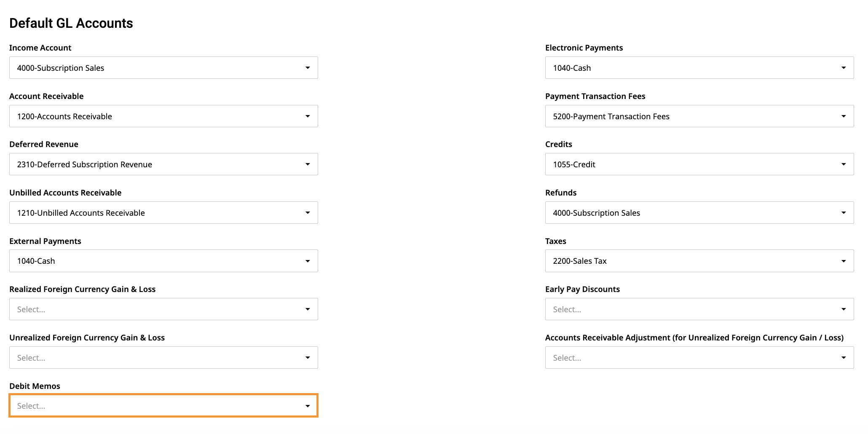
Task: Expand the Unbilled Accounts Receivable dropdown
Action: pos(163,213)
